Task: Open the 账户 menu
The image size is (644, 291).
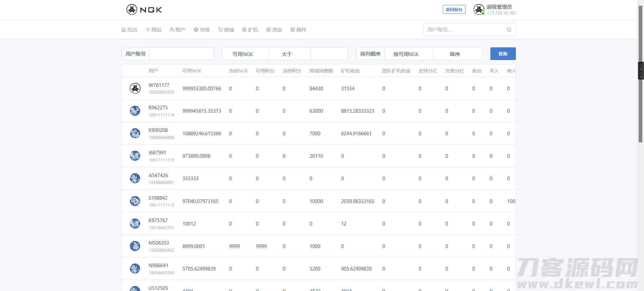Action: point(177,30)
